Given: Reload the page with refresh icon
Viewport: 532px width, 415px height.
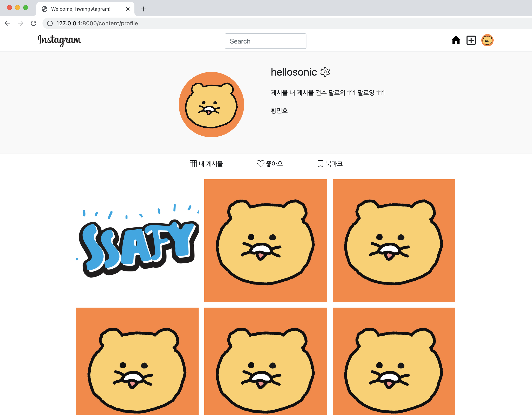Looking at the screenshot, I should point(34,23).
